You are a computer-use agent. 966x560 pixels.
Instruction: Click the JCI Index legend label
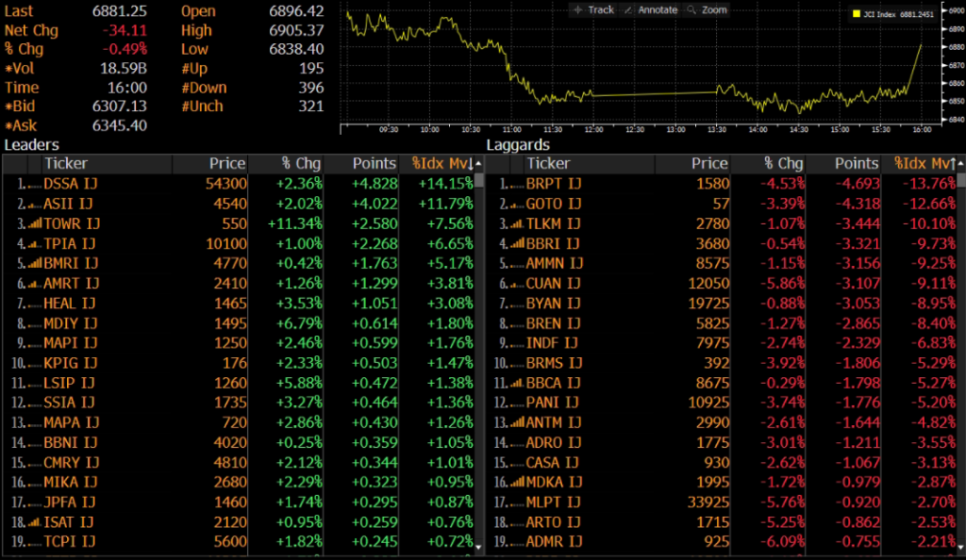[x=879, y=14]
